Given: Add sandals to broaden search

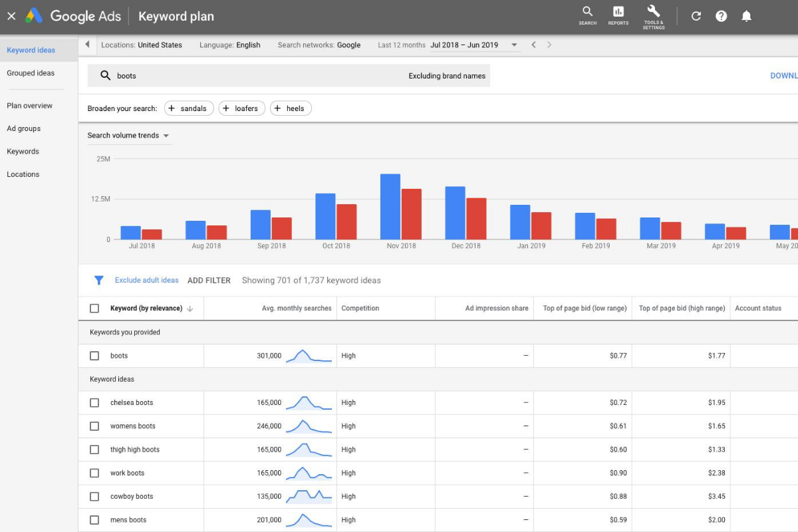Looking at the screenshot, I should point(189,108).
